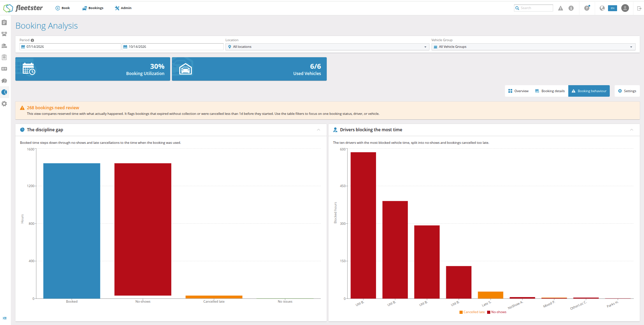Viewport: 644px width, 325px height.
Task: Switch to the Booking details tab
Action: (x=550, y=91)
